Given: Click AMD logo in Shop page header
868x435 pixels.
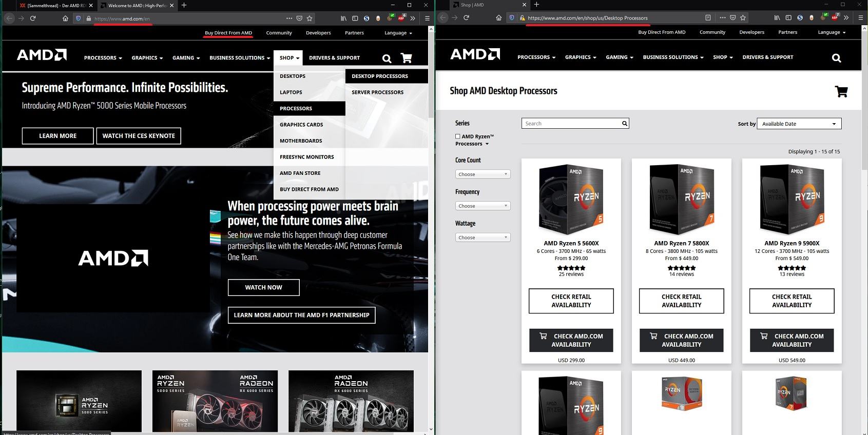Looking at the screenshot, I should pos(475,54).
